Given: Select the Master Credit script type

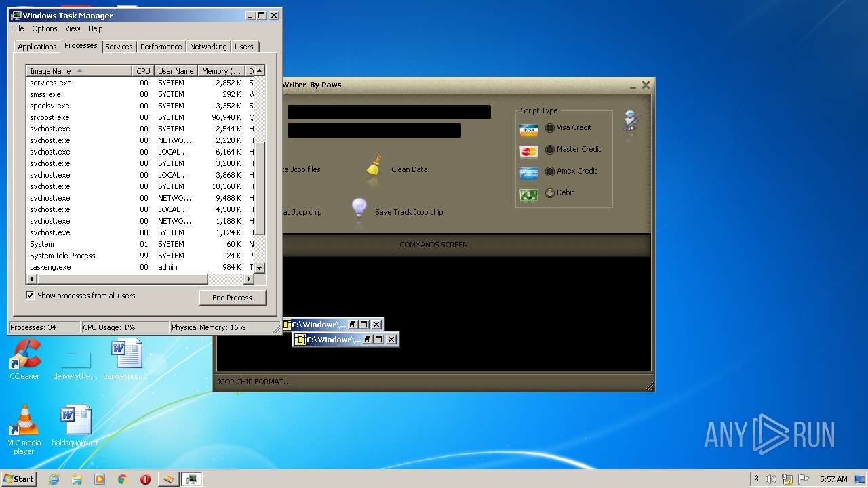Looking at the screenshot, I should pos(550,149).
